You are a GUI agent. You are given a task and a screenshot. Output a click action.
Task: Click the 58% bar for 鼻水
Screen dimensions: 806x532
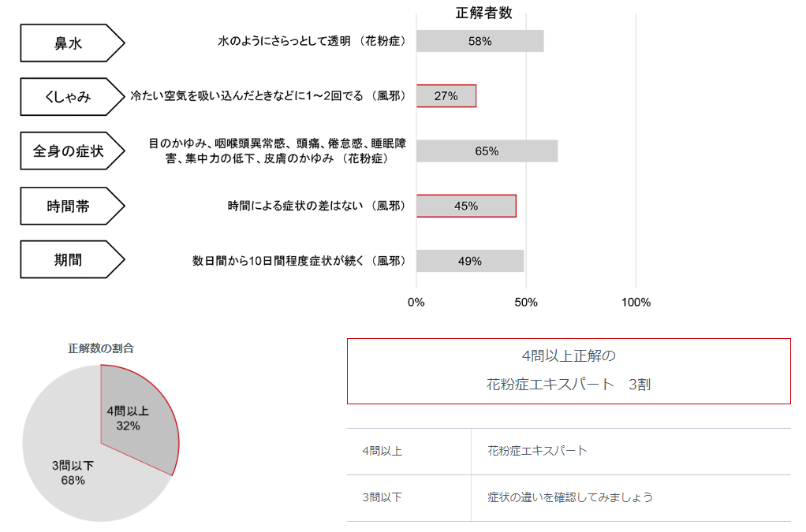tap(479, 41)
